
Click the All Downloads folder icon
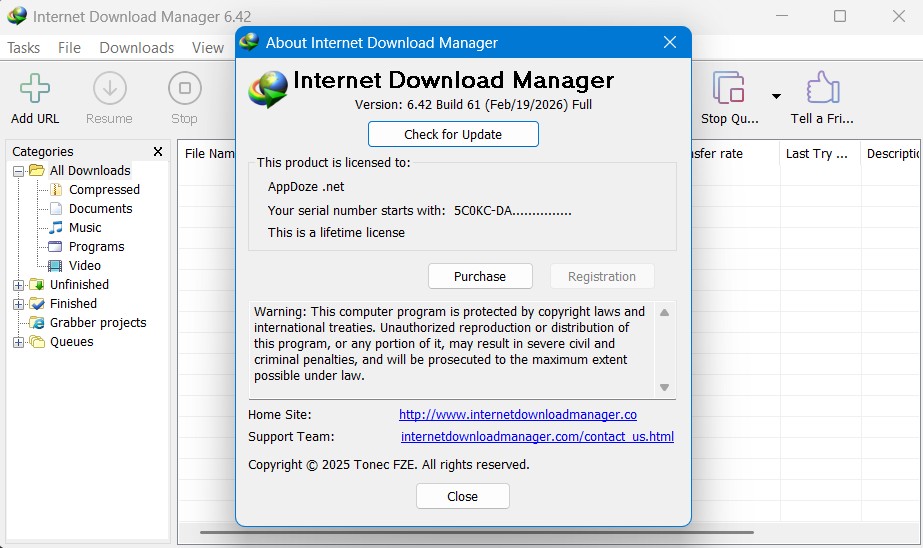click(37, 171)
